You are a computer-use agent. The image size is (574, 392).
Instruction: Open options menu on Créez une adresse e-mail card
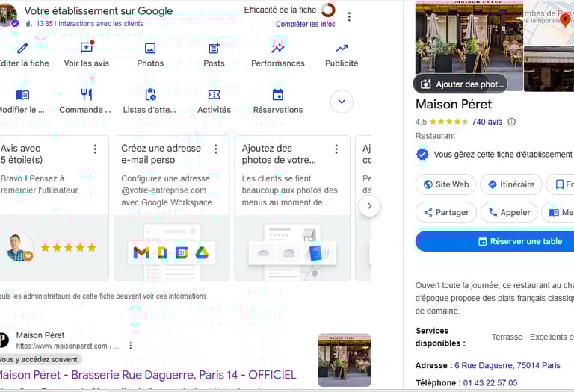pyautogui.click(x=215, y=149)
